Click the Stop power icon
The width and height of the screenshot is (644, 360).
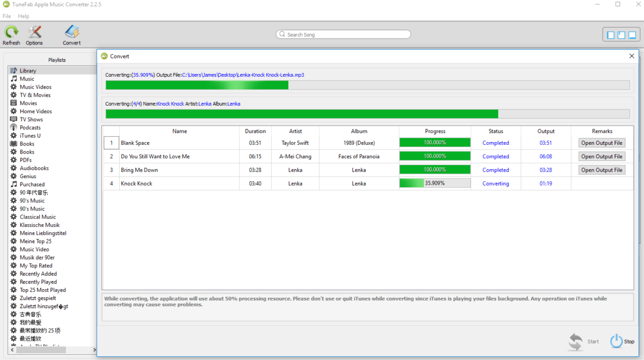(x=616, y=341)
